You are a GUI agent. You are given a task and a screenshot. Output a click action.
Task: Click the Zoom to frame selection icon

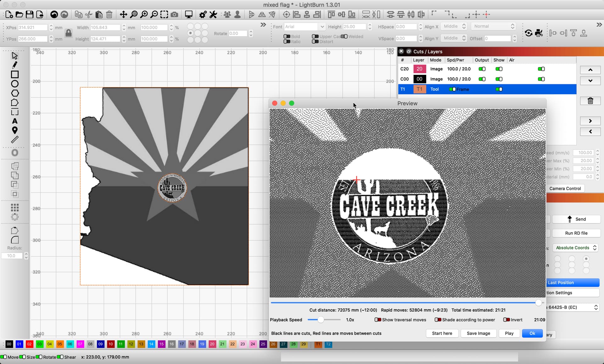(x=164, y=14)
